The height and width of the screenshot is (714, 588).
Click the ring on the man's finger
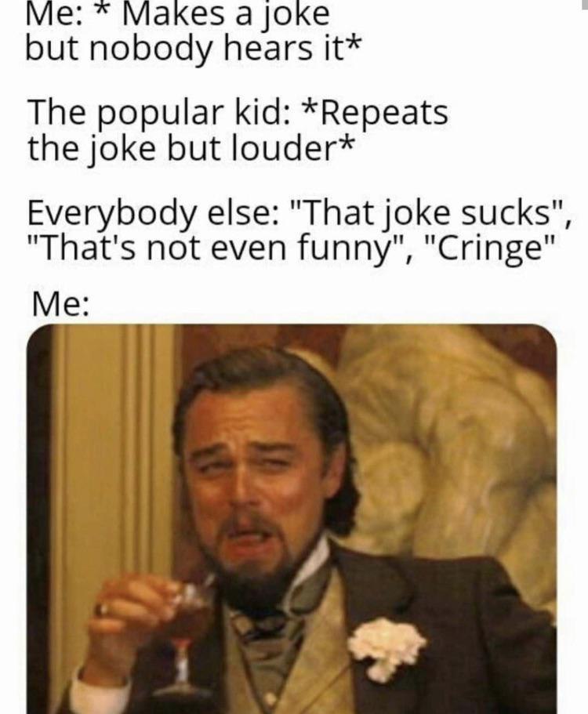click(101, 609)
